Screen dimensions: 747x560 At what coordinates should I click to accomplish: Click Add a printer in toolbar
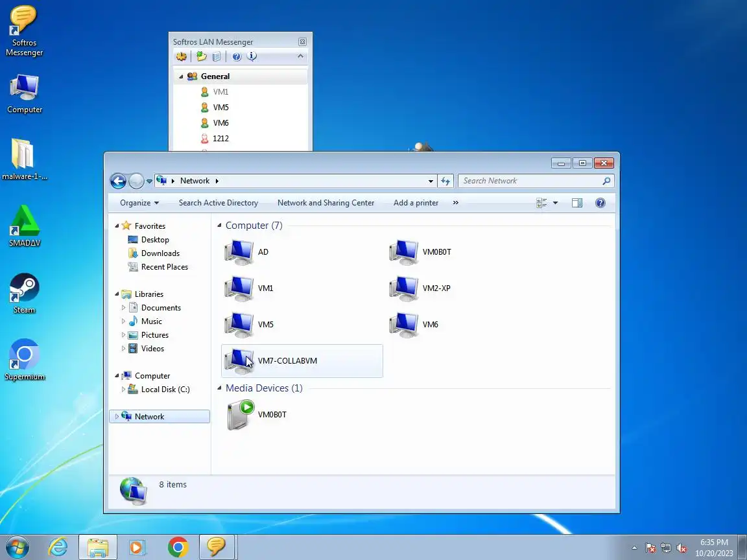[416, 203]
